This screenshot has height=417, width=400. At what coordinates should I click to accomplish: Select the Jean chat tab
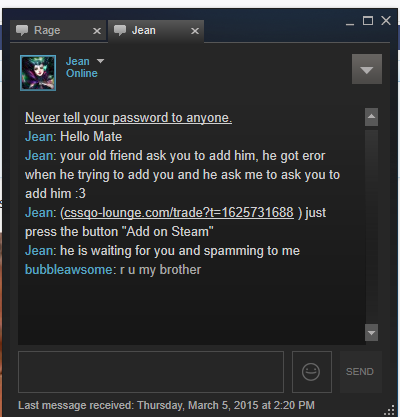click(156, 31)
